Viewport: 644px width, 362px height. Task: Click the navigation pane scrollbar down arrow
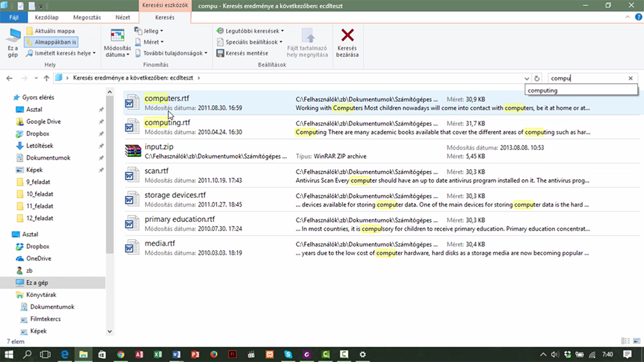click(x=109, y=331)
